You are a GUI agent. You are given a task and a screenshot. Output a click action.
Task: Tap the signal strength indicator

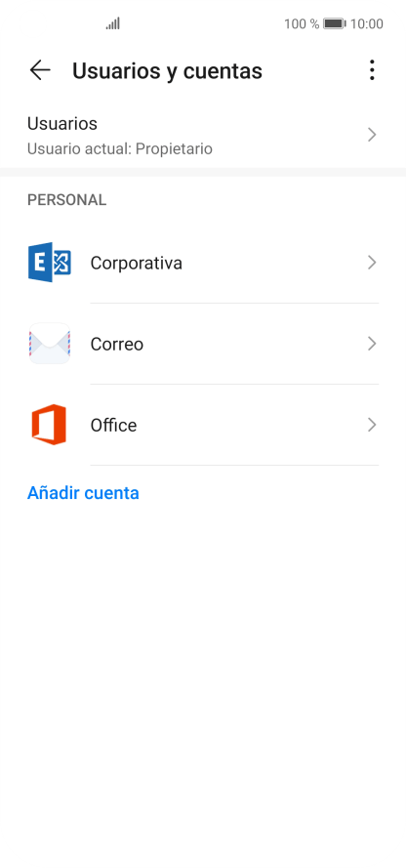coord(113,23)
